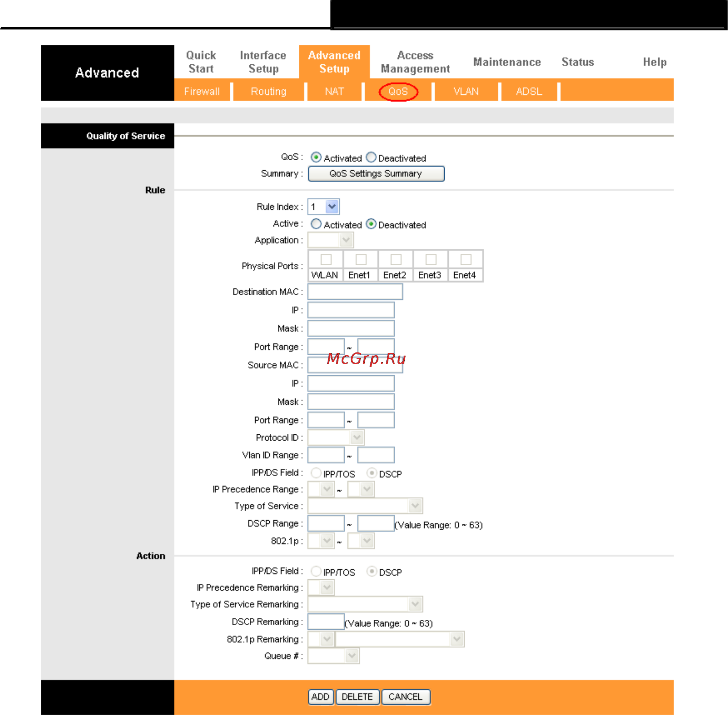
Task: Expand the Queue # dropdown
Action: pos(334,656)
